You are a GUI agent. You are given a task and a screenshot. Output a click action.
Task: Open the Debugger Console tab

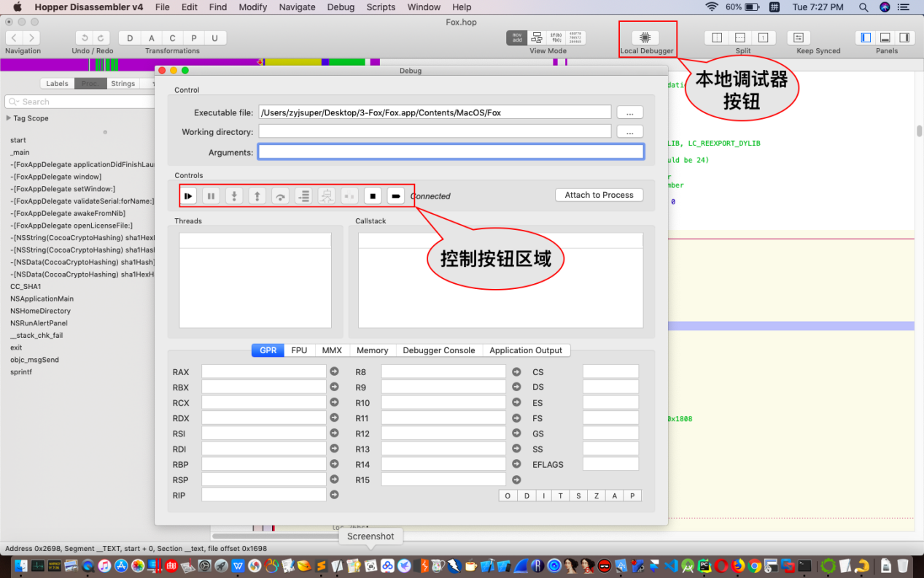point(439,350)
